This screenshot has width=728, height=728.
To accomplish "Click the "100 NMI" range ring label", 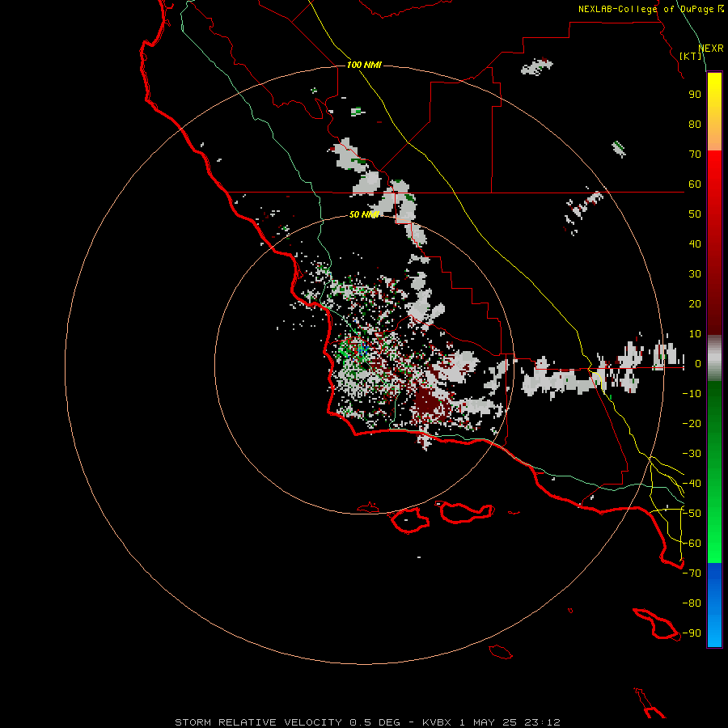I will click(364, 65).
